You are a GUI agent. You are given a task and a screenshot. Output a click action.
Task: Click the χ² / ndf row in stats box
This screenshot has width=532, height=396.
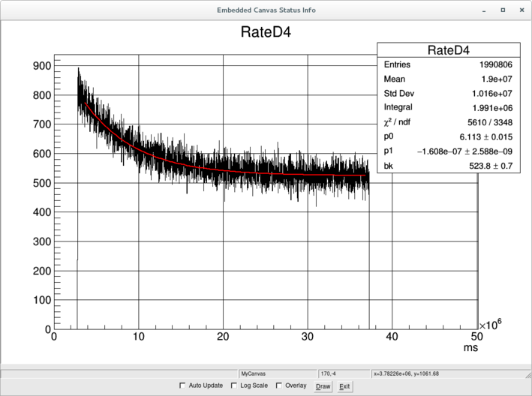[448, 122]
